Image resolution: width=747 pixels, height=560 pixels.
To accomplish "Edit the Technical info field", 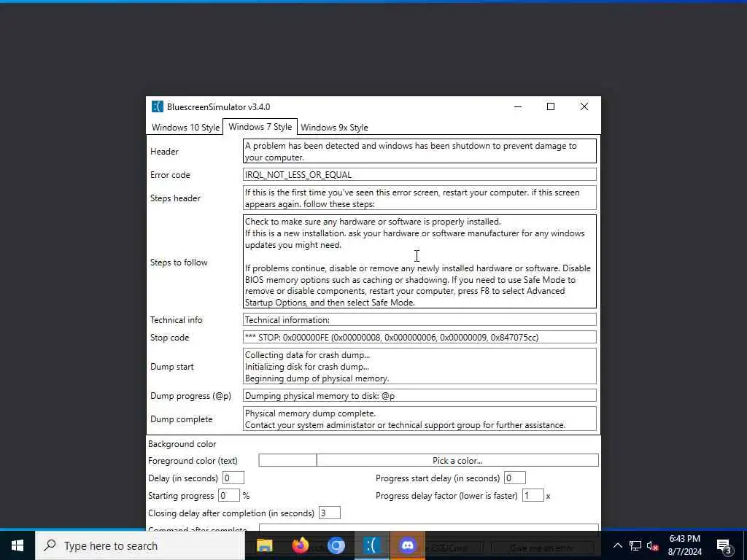I will pos(419,320).
